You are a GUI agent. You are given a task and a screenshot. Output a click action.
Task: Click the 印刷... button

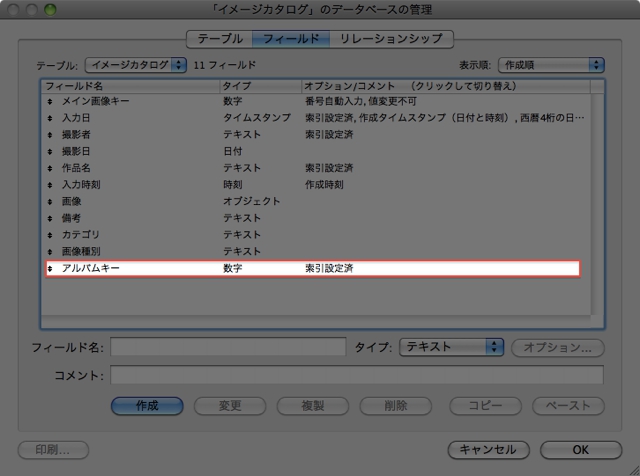click(53, 450)
